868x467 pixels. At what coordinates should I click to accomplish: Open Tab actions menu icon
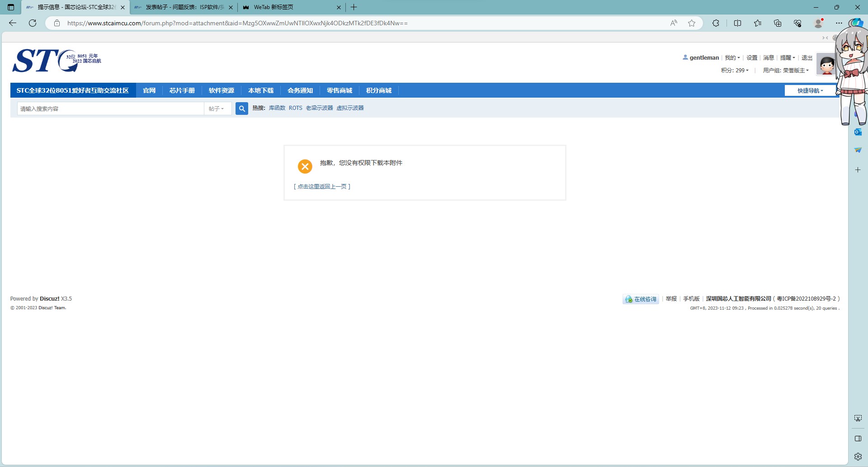[x=11, y=7]
